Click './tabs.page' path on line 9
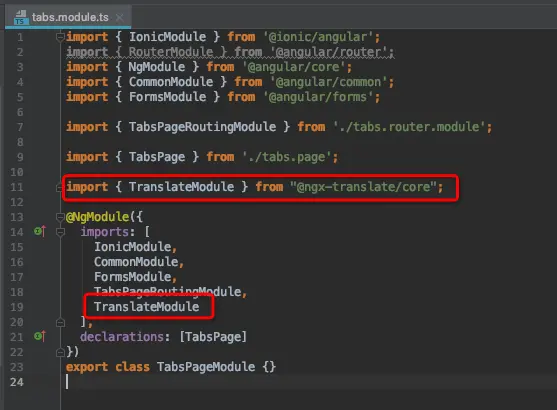557x410 pixels. 287,157
